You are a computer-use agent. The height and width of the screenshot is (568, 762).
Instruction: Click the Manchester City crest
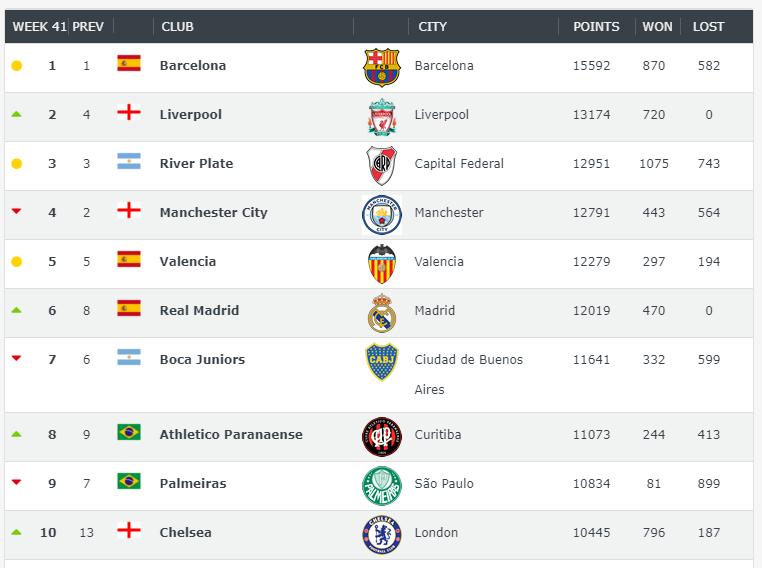point(381,214)
